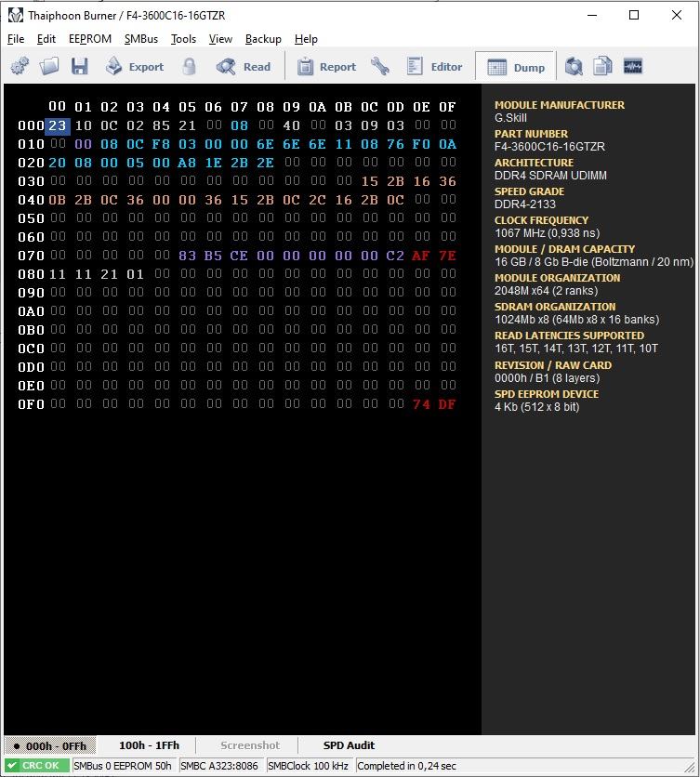
Task: Click the 4 Kb SPD EEPROM device value
Action: point(537,407)
